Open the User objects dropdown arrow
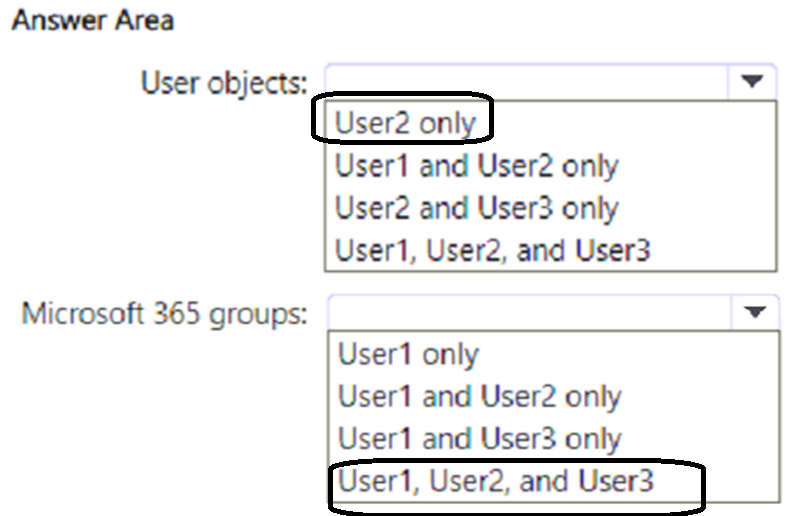 tap(753, 81)
